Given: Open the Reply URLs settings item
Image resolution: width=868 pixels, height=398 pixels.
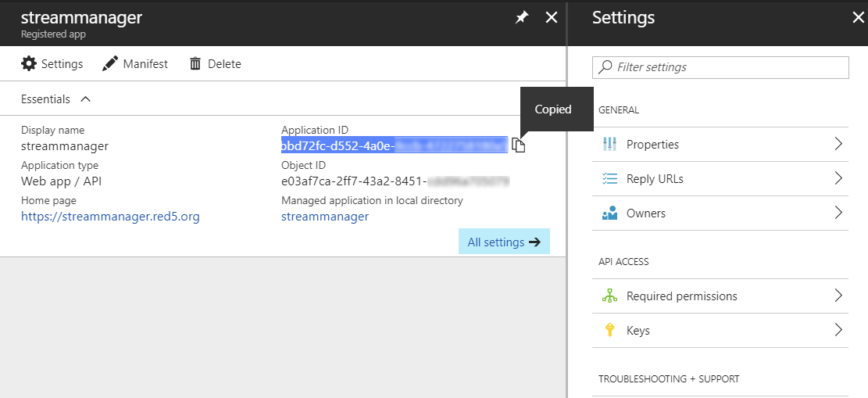Looking at the screenshot, I should [720, 178].
